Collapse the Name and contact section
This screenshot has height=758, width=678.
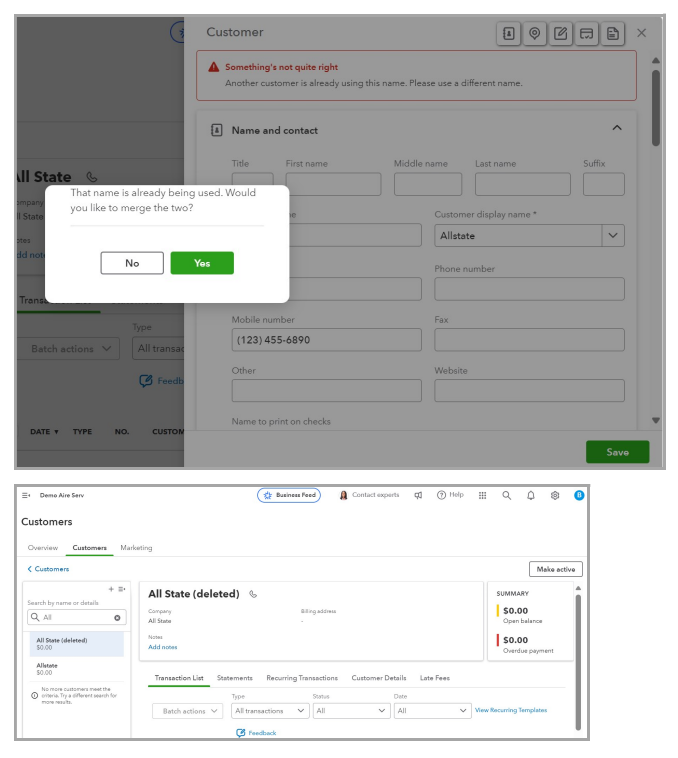tap(617, 128)
